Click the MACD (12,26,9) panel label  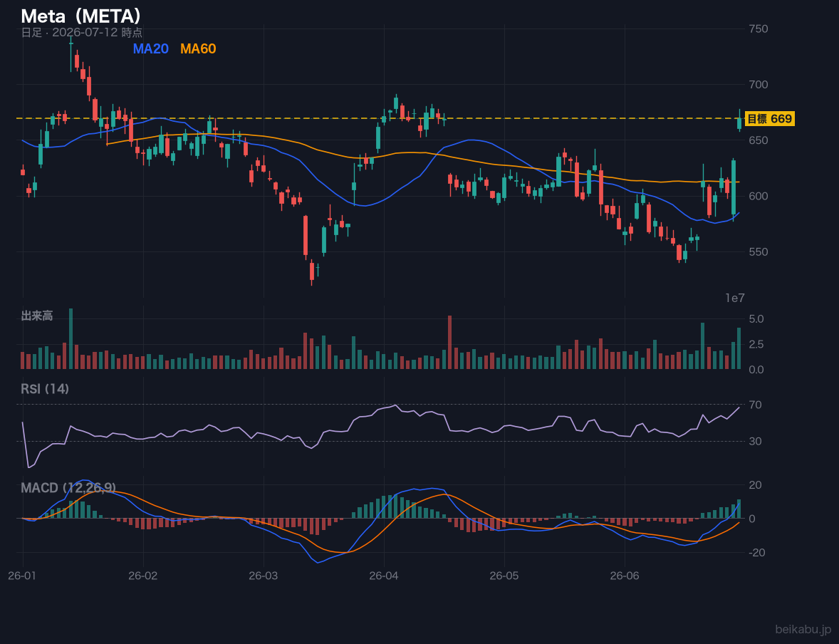[68, 488]
